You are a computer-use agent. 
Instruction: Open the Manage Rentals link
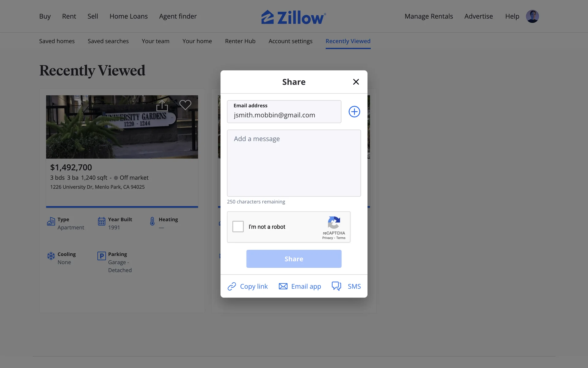pyautogui.click(x=428, y=16)
